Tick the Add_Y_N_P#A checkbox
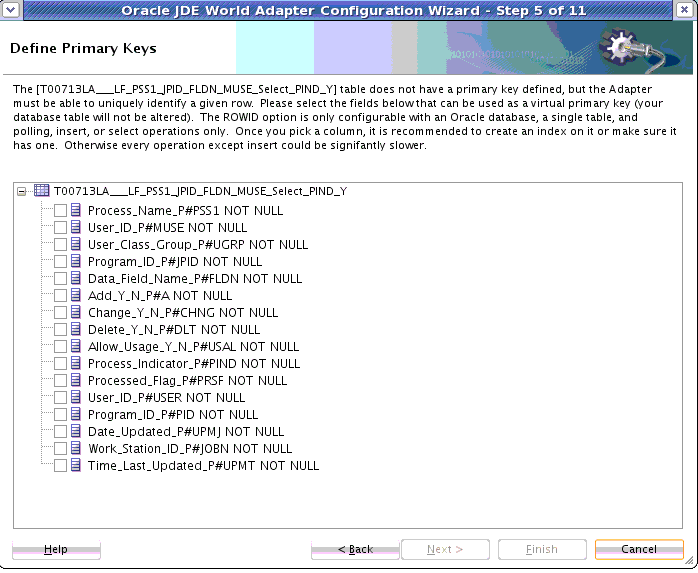 coord(61,296)
